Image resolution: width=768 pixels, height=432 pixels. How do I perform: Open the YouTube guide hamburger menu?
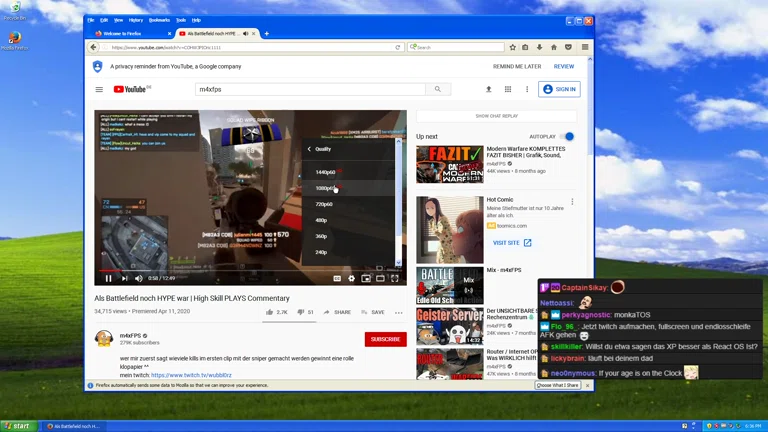99,89
